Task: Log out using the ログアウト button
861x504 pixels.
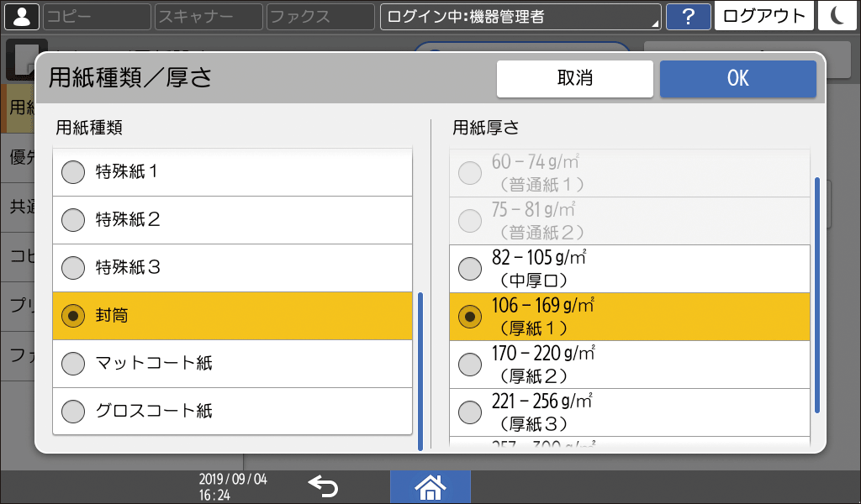Action: tap(763, 16)
